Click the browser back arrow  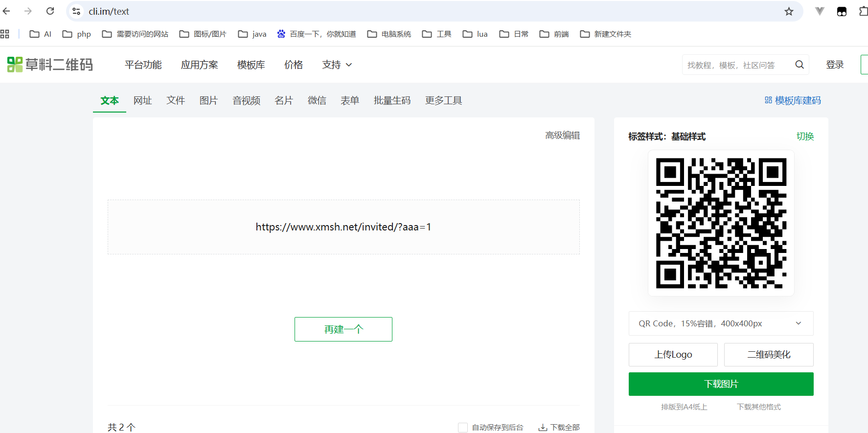[x=6, y=11]
